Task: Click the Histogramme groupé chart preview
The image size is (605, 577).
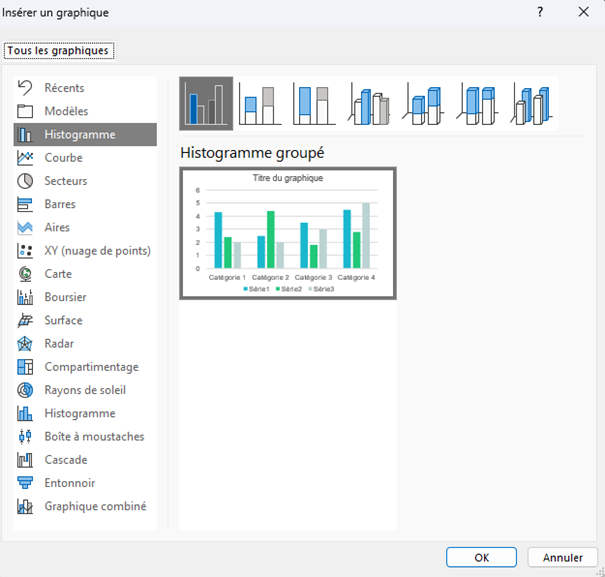Action: coord(288,233)
